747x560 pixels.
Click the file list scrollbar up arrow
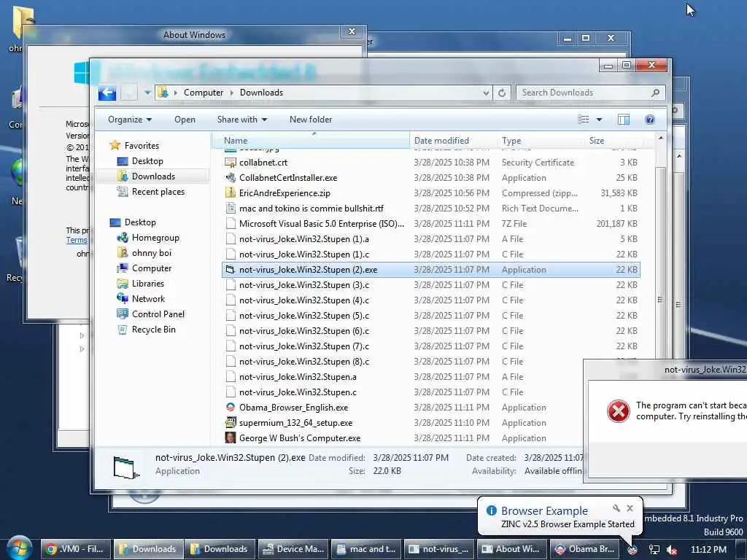tap(660, 138)
